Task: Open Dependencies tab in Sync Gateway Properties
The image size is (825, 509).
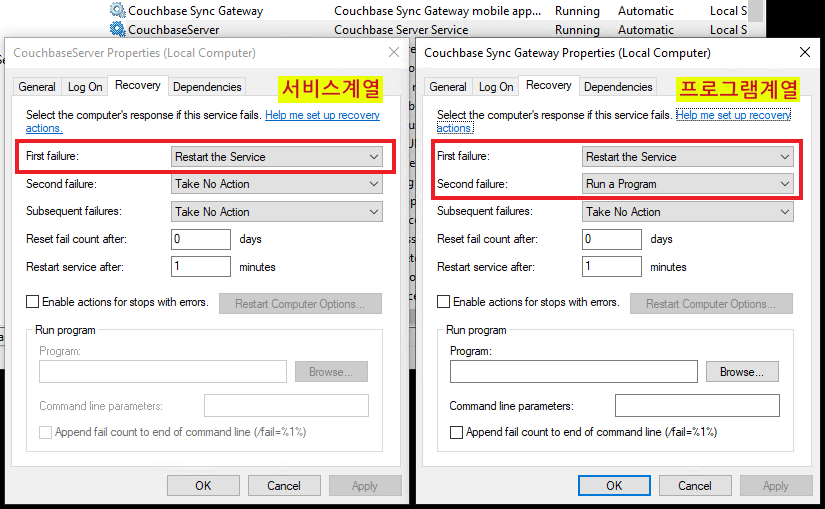Action: (x=618, y=87)
